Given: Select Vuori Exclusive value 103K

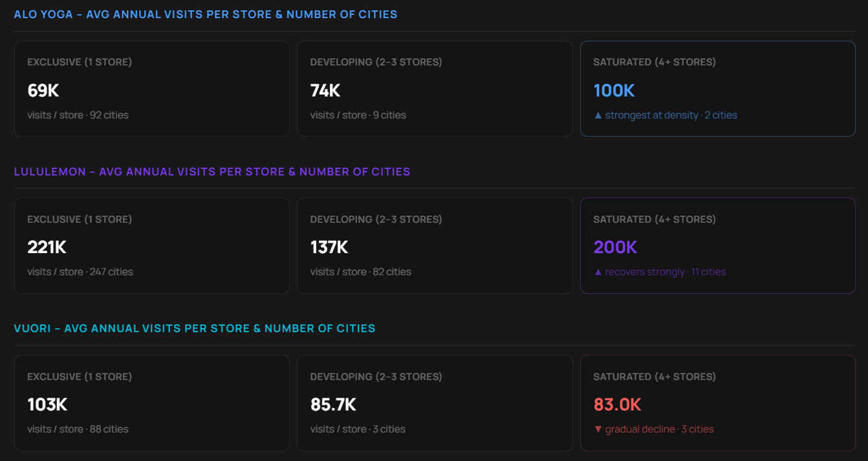Looking at the screenshot, I should click(x=47, y=405).
